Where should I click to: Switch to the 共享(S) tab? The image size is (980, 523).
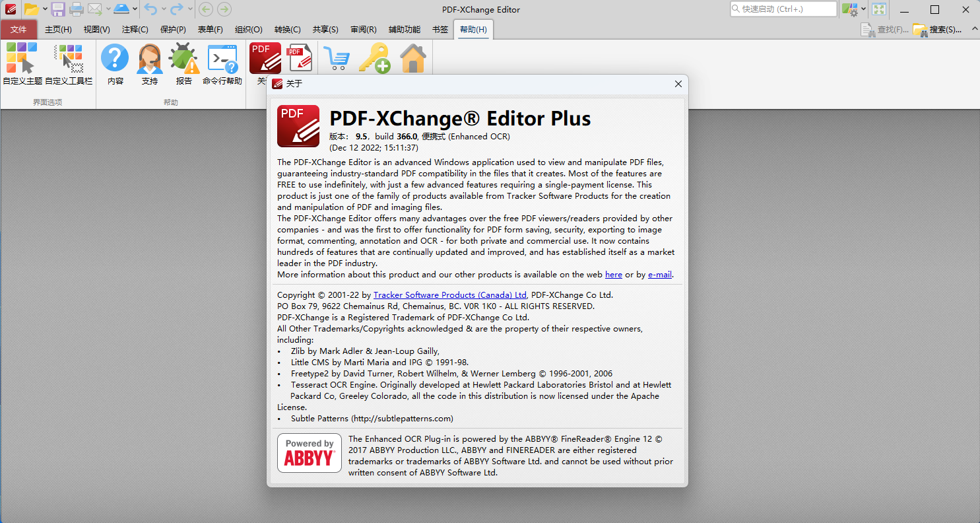click(325, 30)
